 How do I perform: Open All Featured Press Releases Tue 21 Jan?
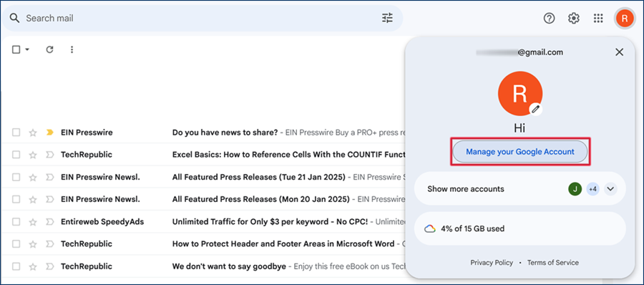point(259,178)
